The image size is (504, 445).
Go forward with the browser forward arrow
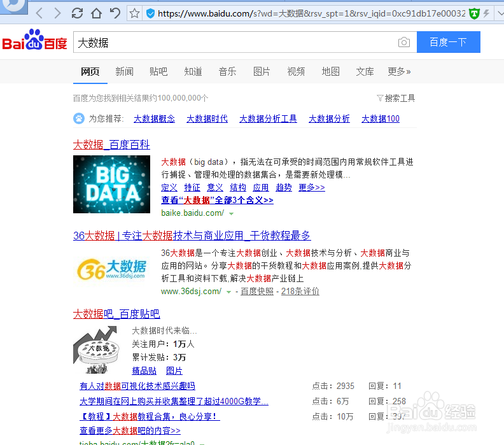[x=57, y=13]
